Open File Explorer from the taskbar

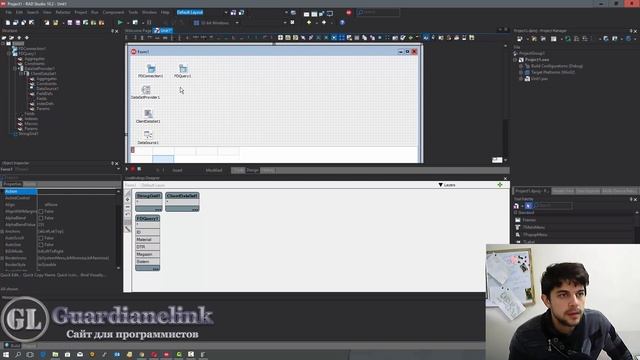tap(55, 354)
